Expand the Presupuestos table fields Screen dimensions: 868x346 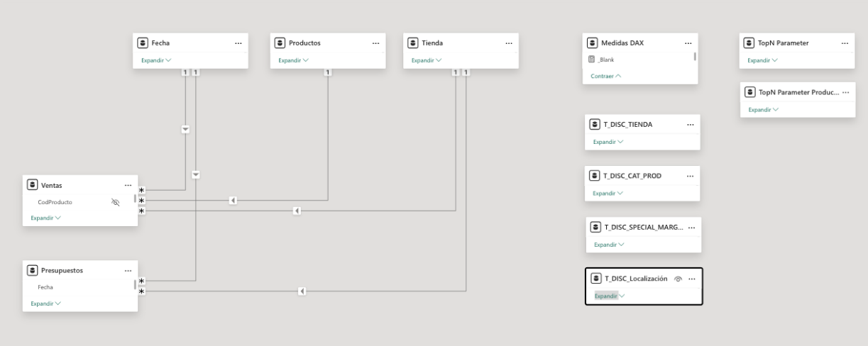coord(45,303)
